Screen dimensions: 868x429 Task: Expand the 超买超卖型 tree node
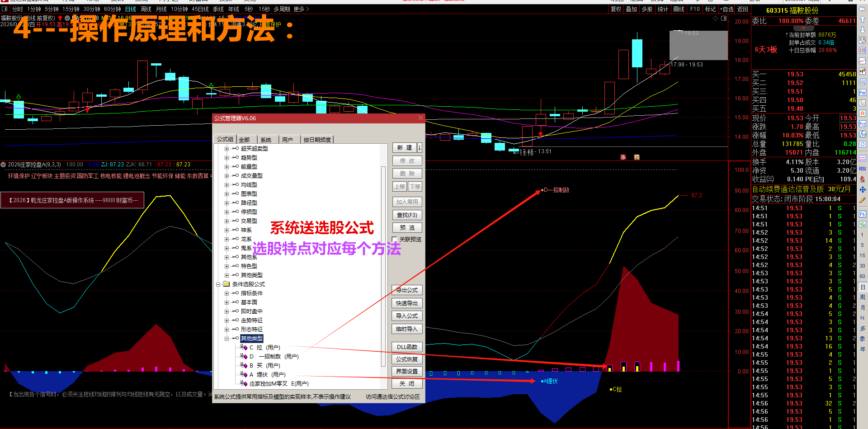click(227, 149)
